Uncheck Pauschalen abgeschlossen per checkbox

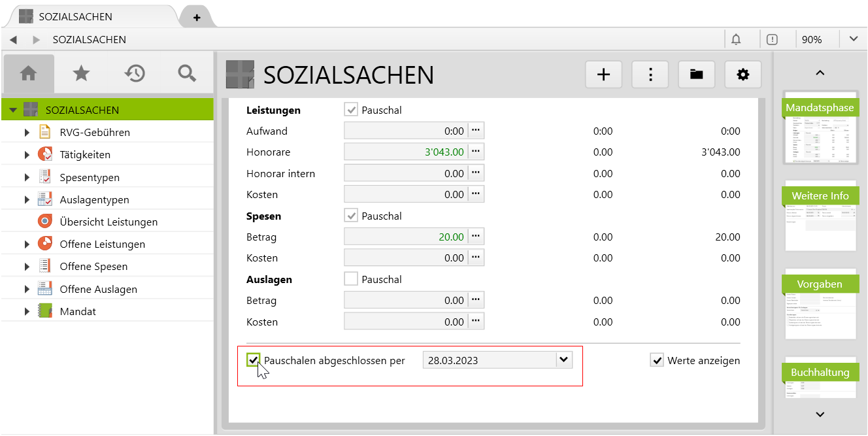click(254, 360)
